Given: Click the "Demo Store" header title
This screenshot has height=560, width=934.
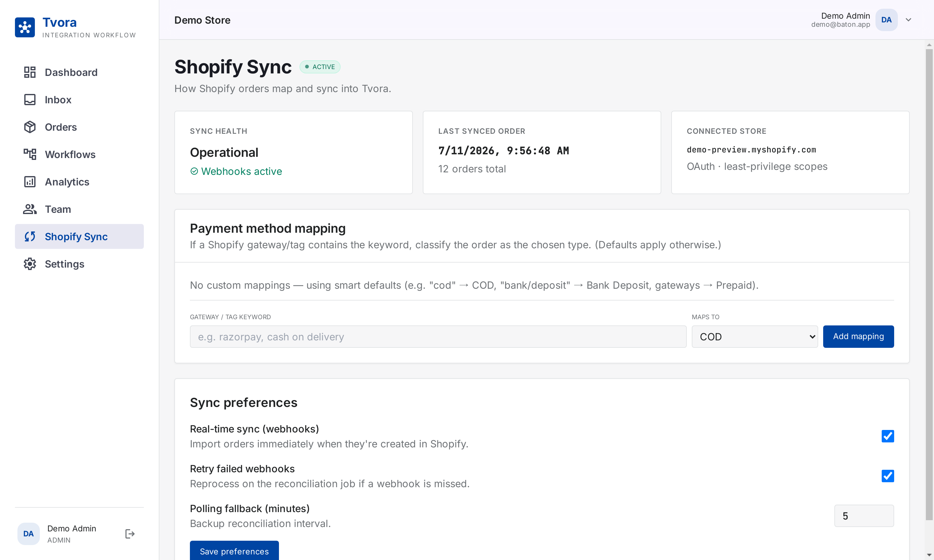Looking at the screenshot, I should [202, 20].
